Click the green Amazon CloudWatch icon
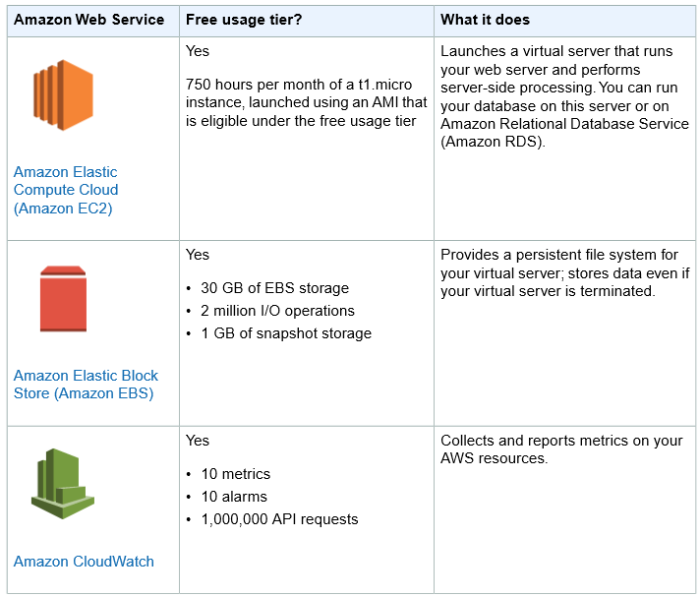Screen dimensions: 700x597 (63, 484)
